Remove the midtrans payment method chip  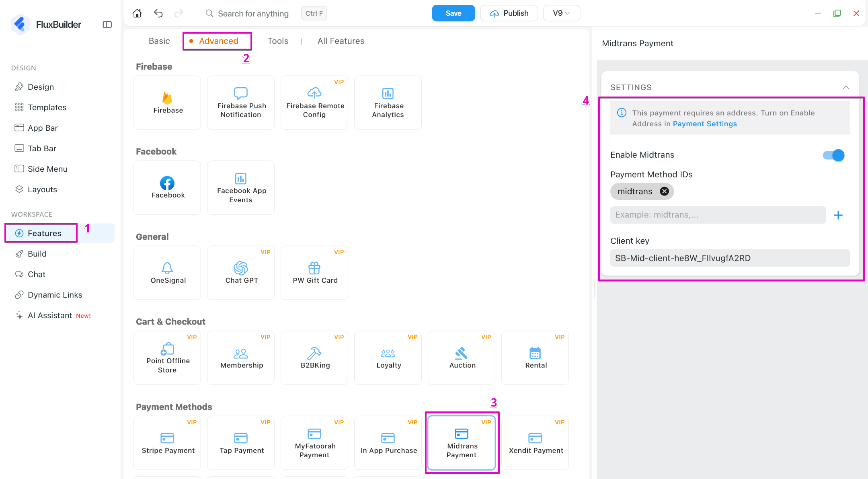(x=665, y=191)
